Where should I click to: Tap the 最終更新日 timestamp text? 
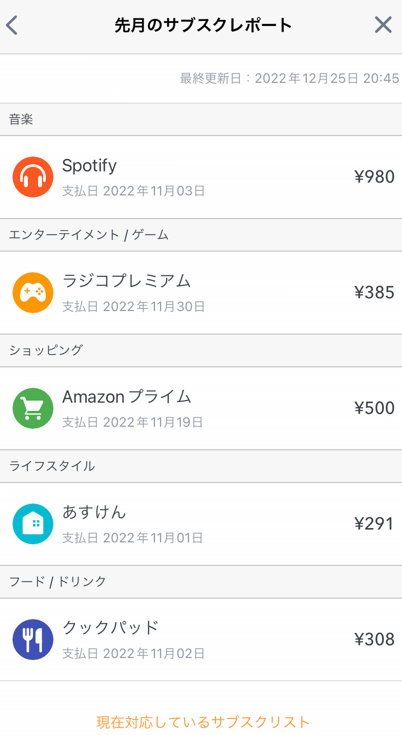290,78
